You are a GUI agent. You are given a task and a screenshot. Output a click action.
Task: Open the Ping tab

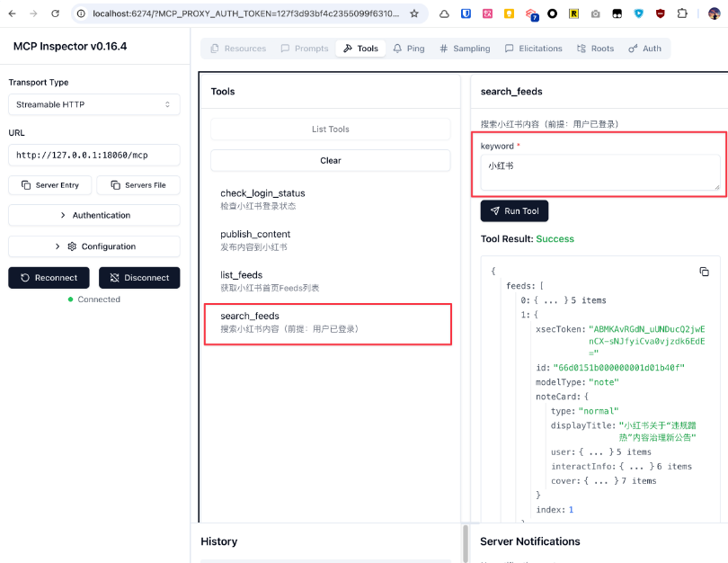point(409,49)
